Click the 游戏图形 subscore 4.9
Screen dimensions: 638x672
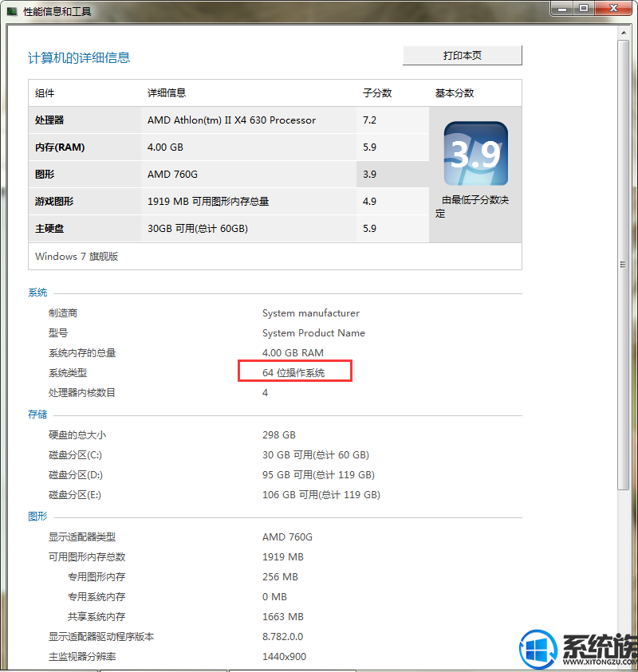coord(369,201)
